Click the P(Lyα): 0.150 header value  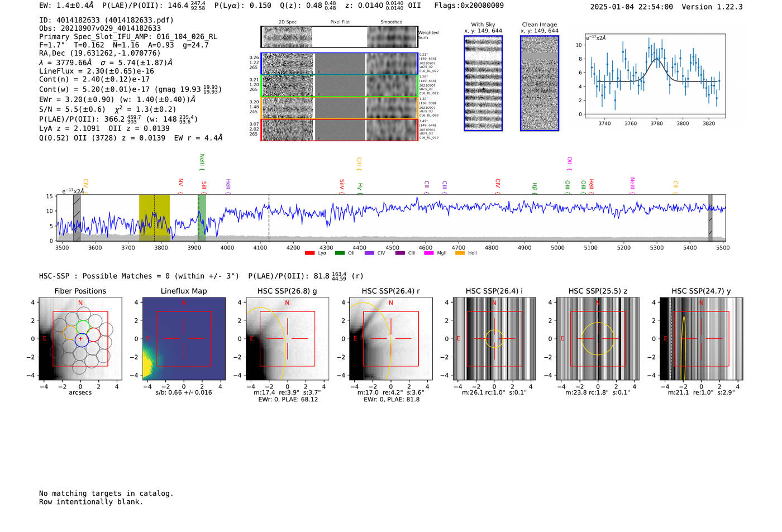click(x=241, y=6)
